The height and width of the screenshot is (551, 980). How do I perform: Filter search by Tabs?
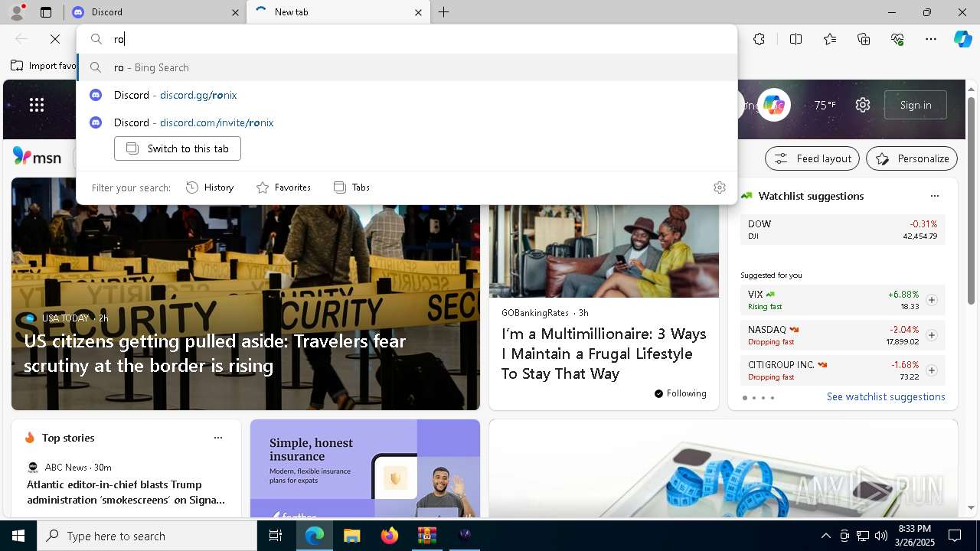point(352,187)
